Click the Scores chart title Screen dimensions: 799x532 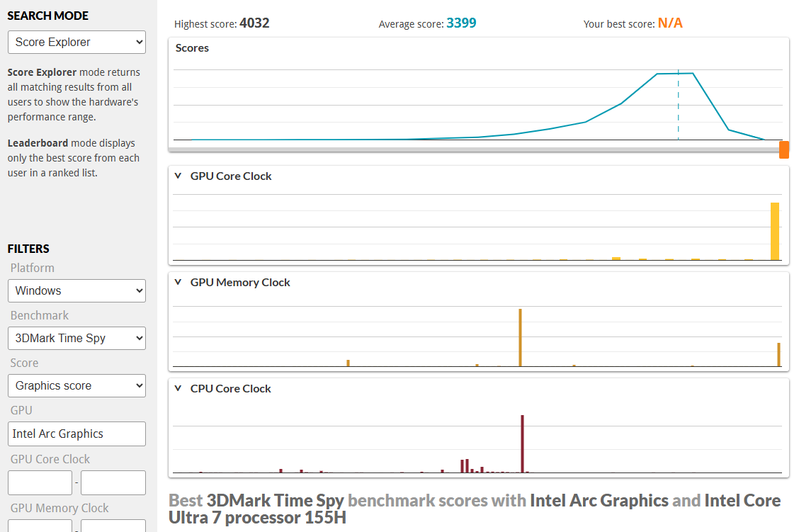192,48
